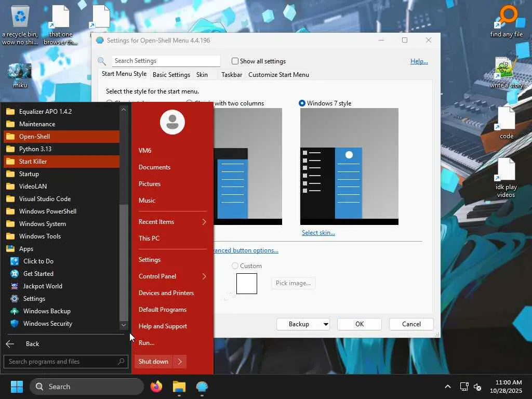Open Documents from the start menu

tap(172, 167)
